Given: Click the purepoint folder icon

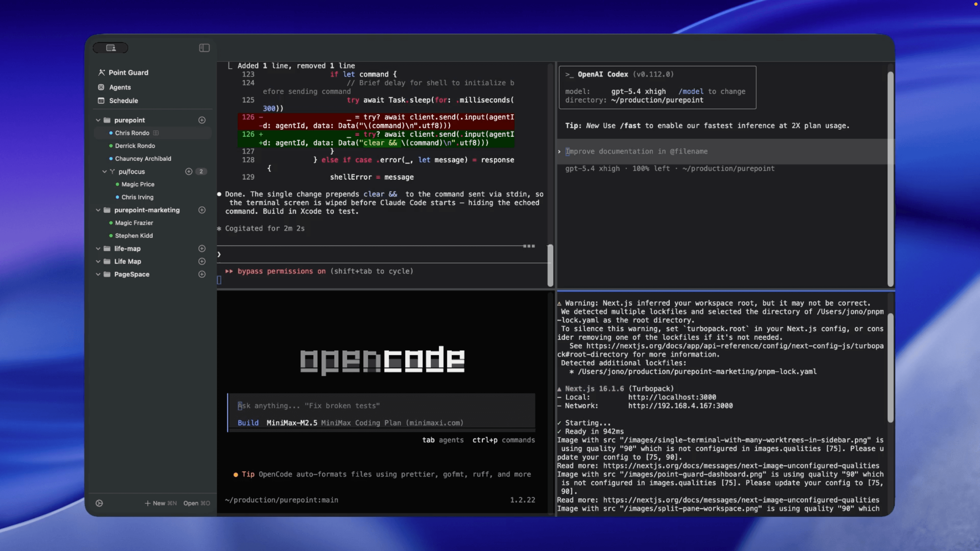Looking at the screenshot, I should (x=107, y=120).
